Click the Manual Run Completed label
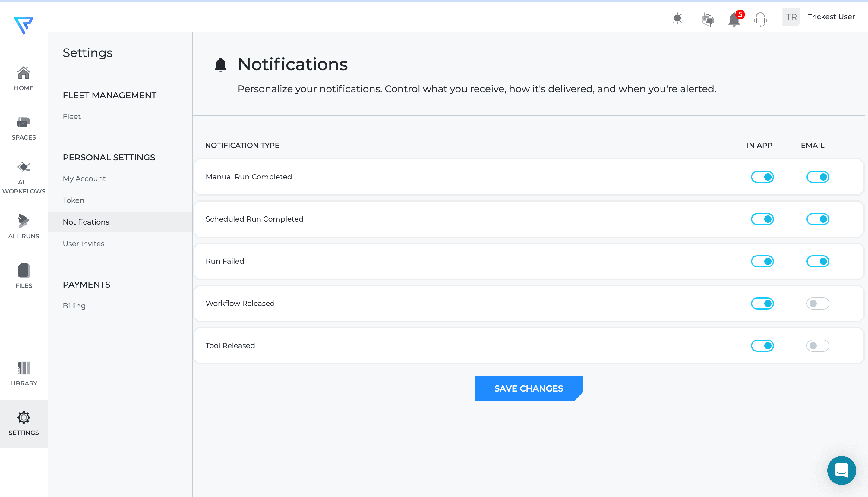Screen dimensions: 868x497 click(249, 177)
